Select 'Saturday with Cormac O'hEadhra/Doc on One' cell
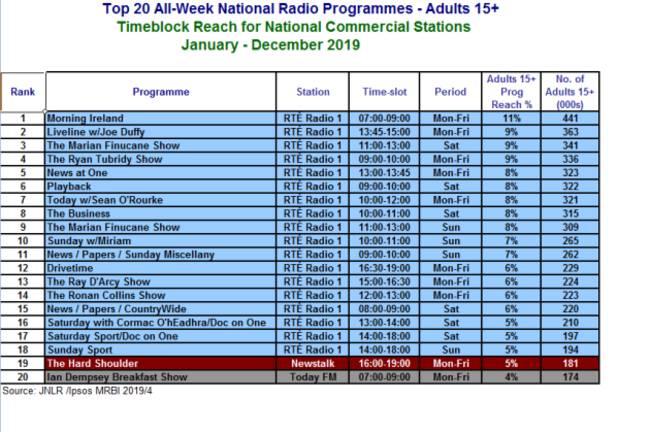 pos(161,323)
